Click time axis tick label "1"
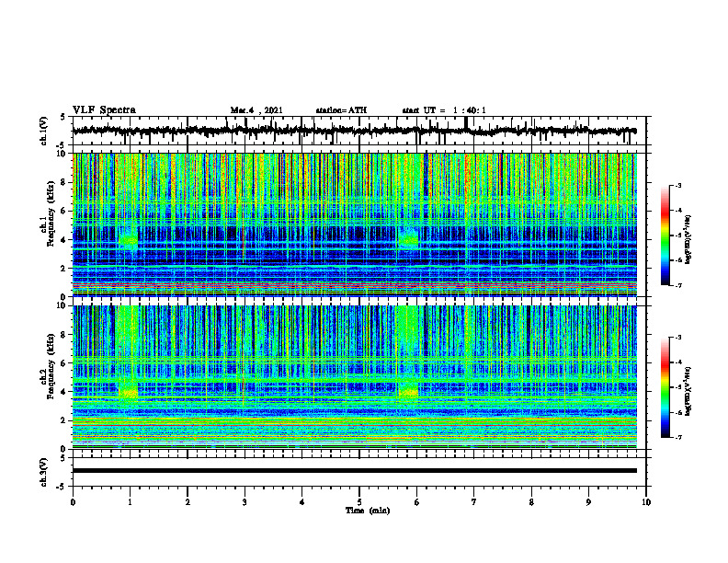The width and height of the screenshot is (728, 563). click(x=130, y=502)
